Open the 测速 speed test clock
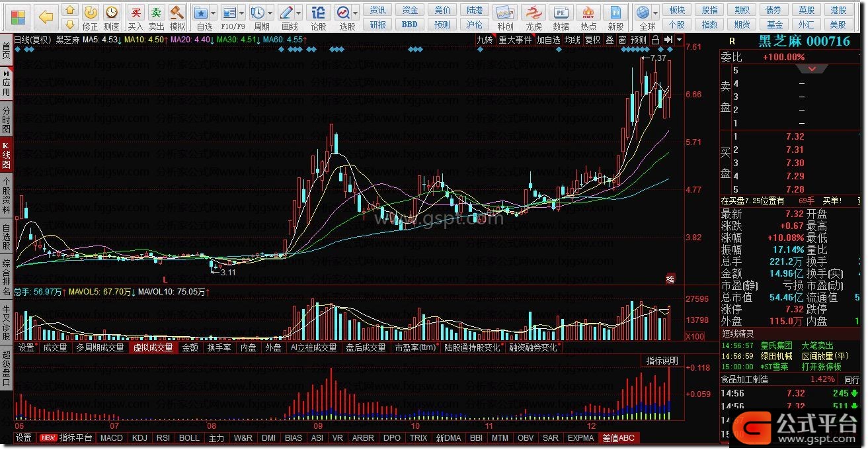This screenshot has width=868, height=450. 112,18
